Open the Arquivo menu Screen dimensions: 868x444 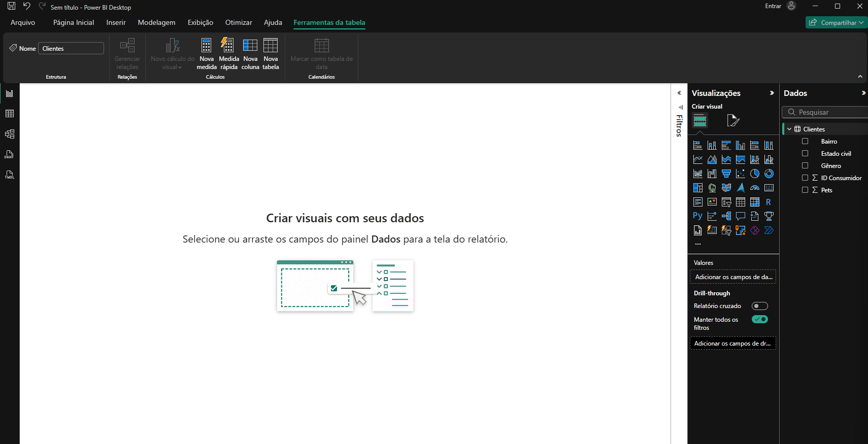pyautogui.click(x=23, y=23)
